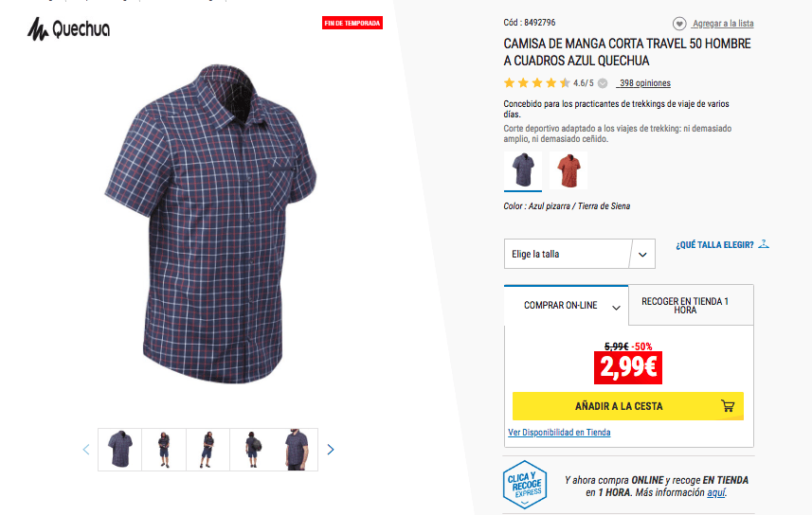Click the shopping cart icon on yellow button
Image resolution: width=812 pixels, height=515 pixels.
click(x=728, y=406)
